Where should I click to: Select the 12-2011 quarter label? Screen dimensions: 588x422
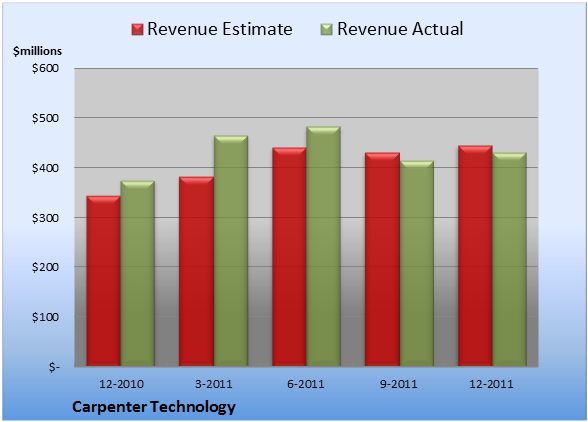pyautogui.click(x=491, y=384)
